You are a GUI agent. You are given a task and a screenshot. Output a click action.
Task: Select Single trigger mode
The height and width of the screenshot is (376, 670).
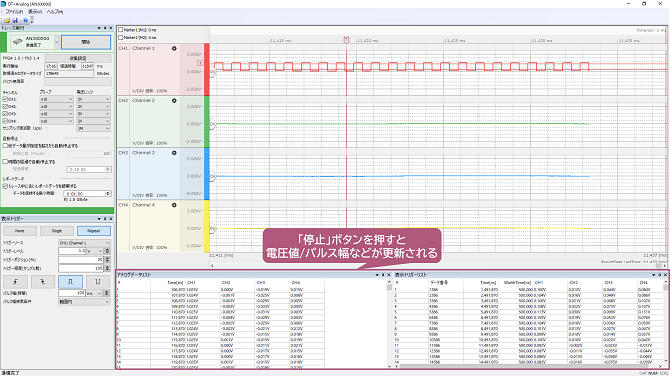(57, 231)
